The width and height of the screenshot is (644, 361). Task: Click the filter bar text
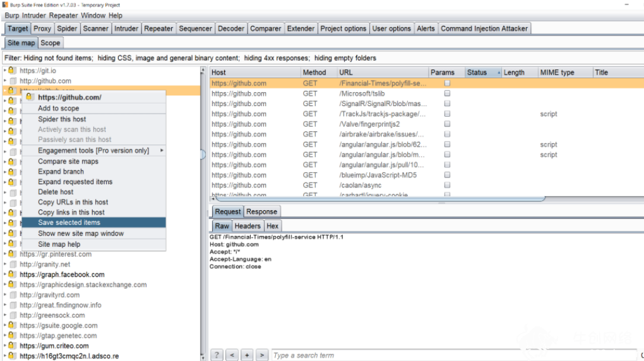click(190, 58)
